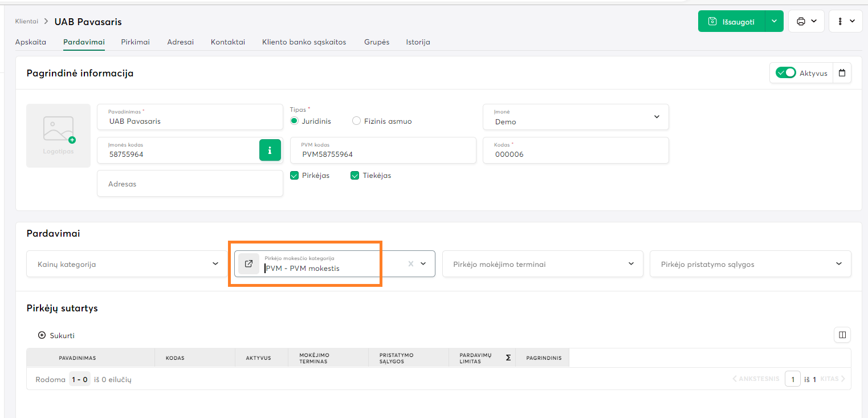Clear the Pirkėjo mokesčio kategorija value
Screen dimensions: 868x418
click(410, 264)
